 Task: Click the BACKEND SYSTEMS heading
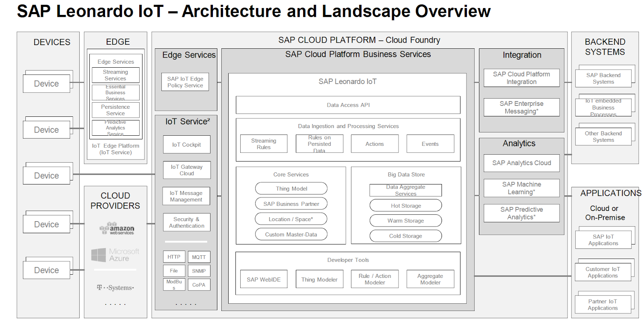pyautogui.click(x=605, y=47)
